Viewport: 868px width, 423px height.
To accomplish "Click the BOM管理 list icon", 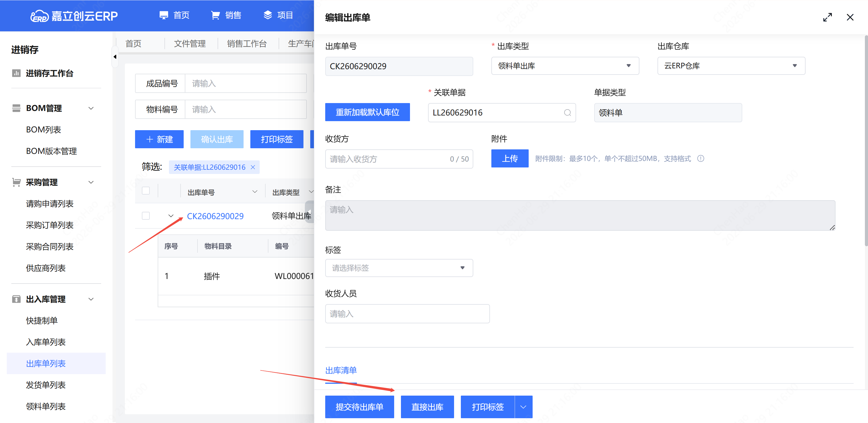I will (x=16, y=108).
